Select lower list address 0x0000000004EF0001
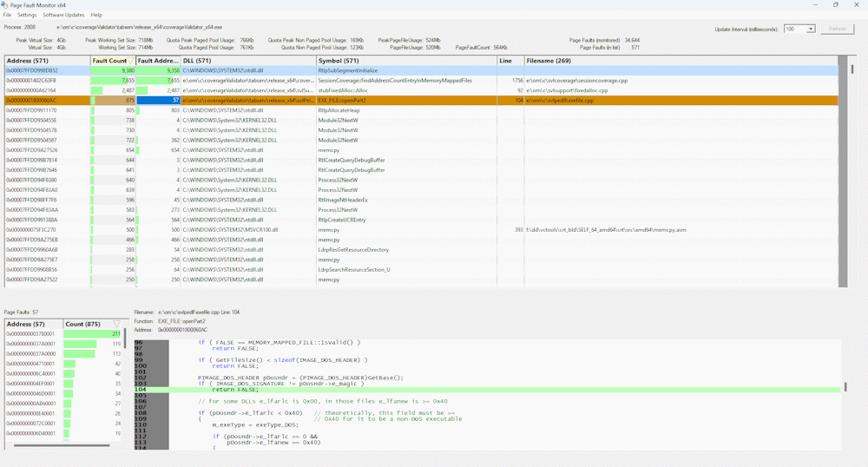The width and height of the screenshot is (868, 467). coord(30,384)
